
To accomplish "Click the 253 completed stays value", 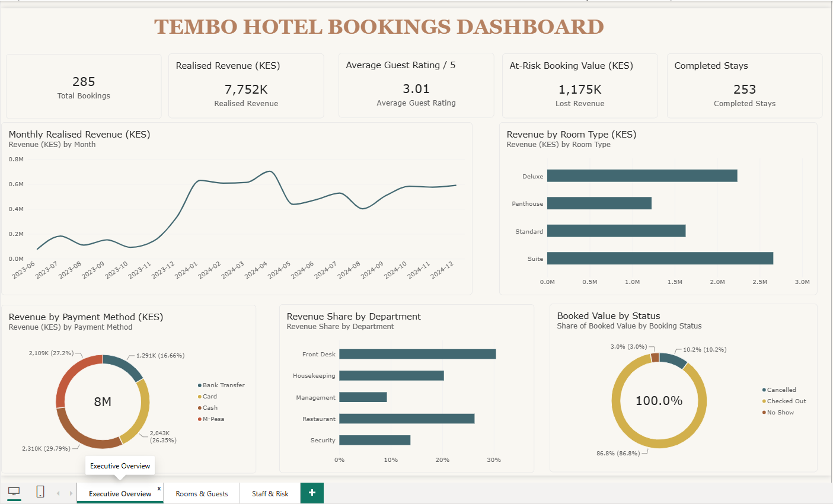I will pyautogui.click(x=745, y=90).
